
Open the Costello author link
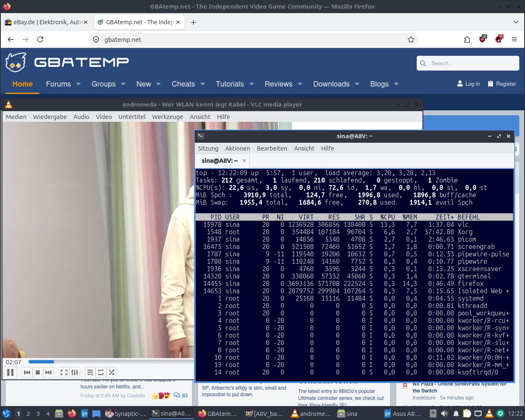(135, 396)
